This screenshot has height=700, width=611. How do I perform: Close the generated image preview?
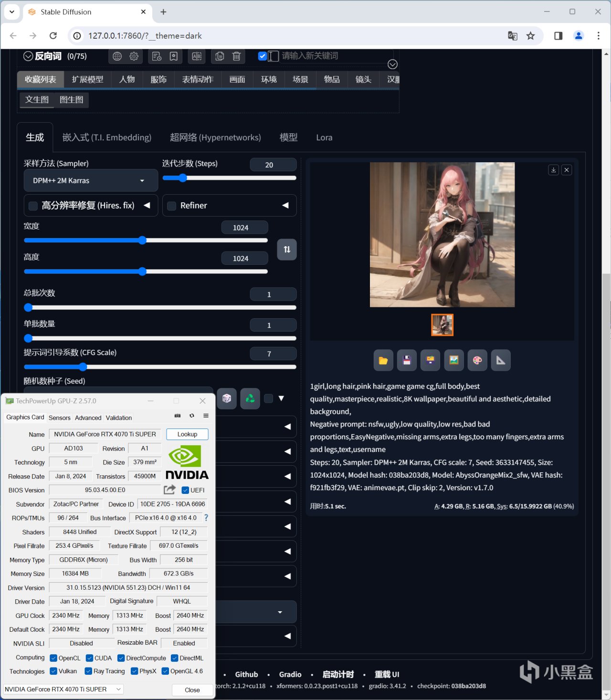pyautogui.click(x=567, y=170)
